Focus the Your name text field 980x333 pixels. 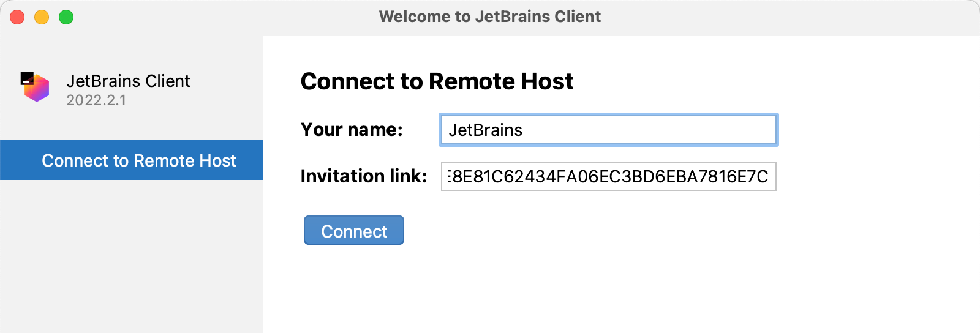pyautogui.click(x=608, y=130)
